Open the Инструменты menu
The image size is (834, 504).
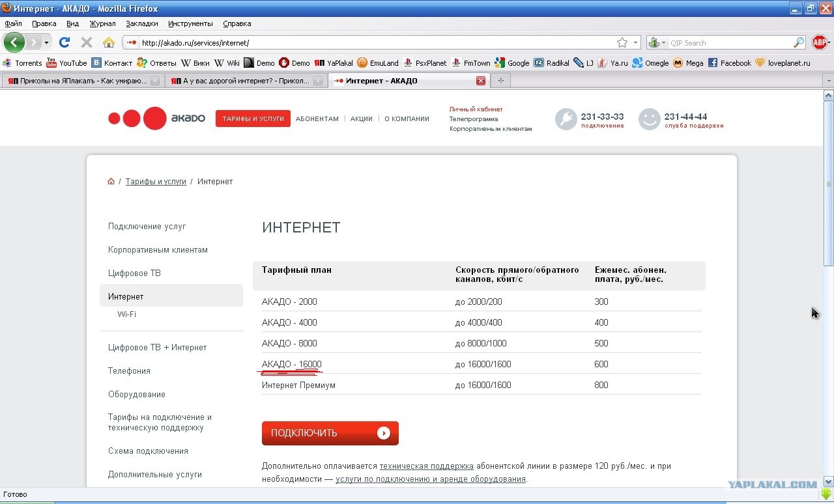click(190, 23)
